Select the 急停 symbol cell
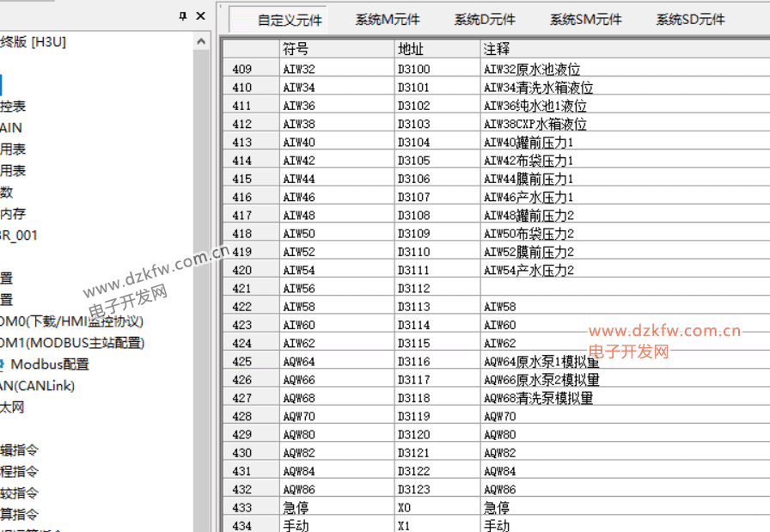The height and width of the screenshot is (532, 770). (337, 508)
